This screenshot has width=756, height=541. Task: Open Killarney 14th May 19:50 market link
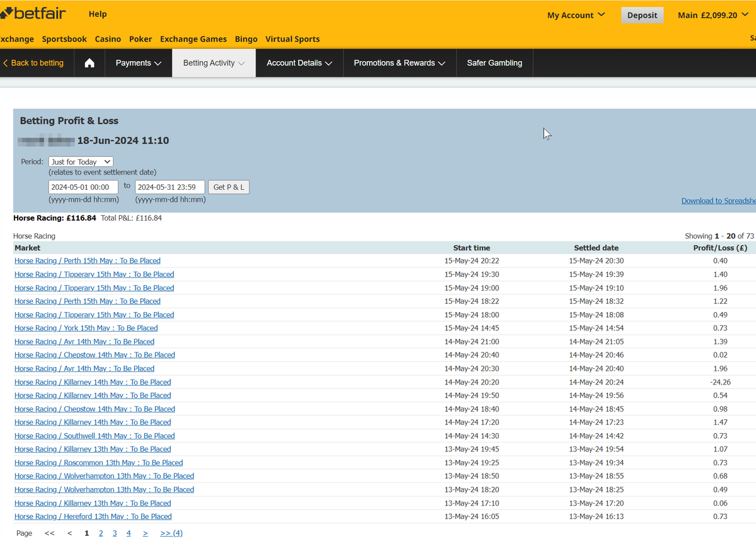(93, 396)
